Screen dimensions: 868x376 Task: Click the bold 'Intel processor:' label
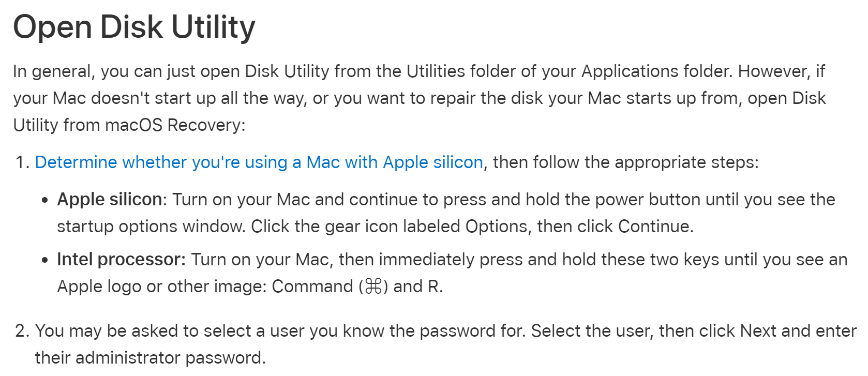pos(121,259)
